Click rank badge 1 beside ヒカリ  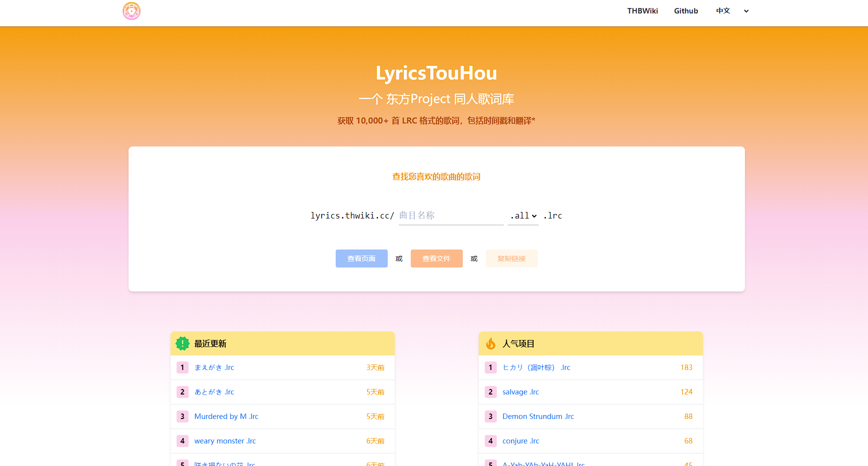[x=491, y=367]
